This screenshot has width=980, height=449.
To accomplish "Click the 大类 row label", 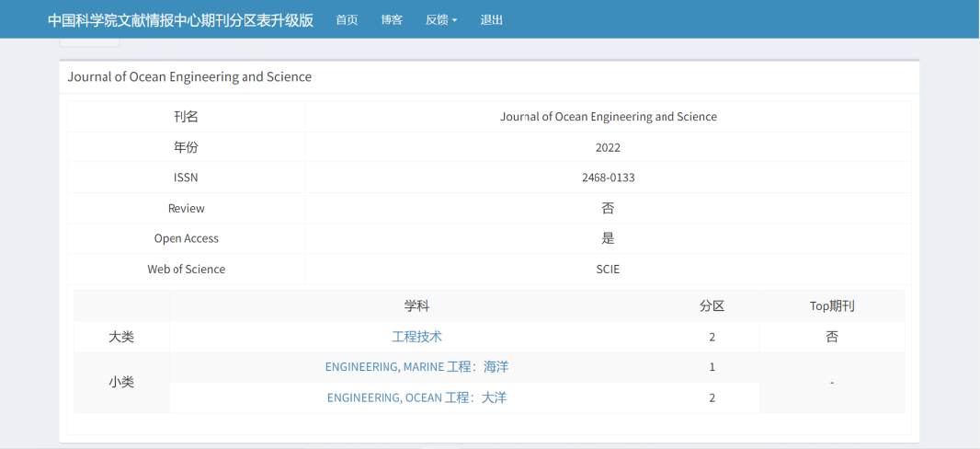I will [121, 337].
